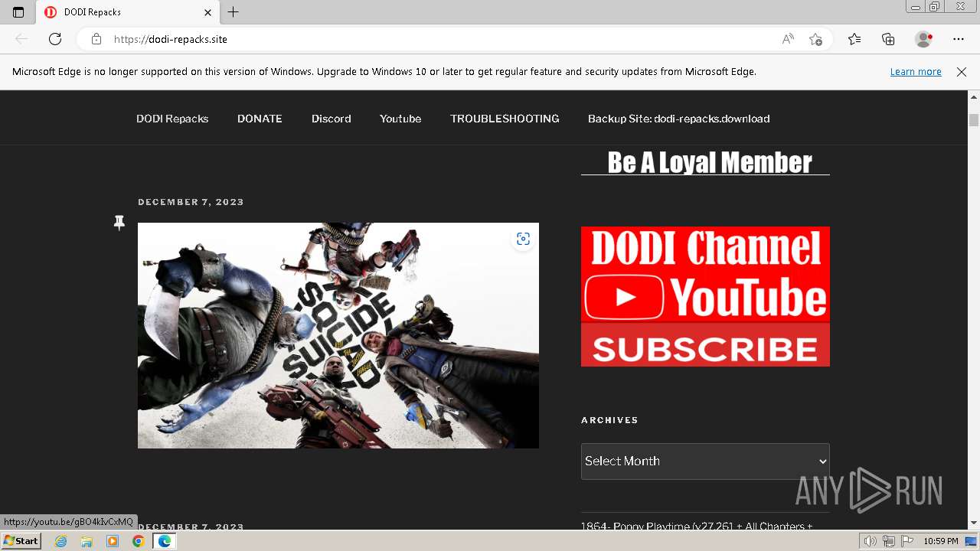Open Google Chrome from the taskbar

point(138,541)
